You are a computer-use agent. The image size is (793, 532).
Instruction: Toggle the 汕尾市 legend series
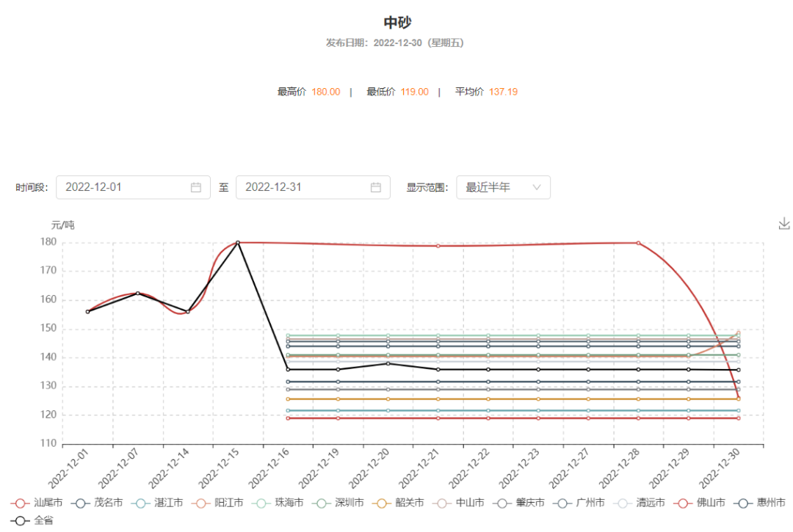pyautogui.click(x=37, y=503)
